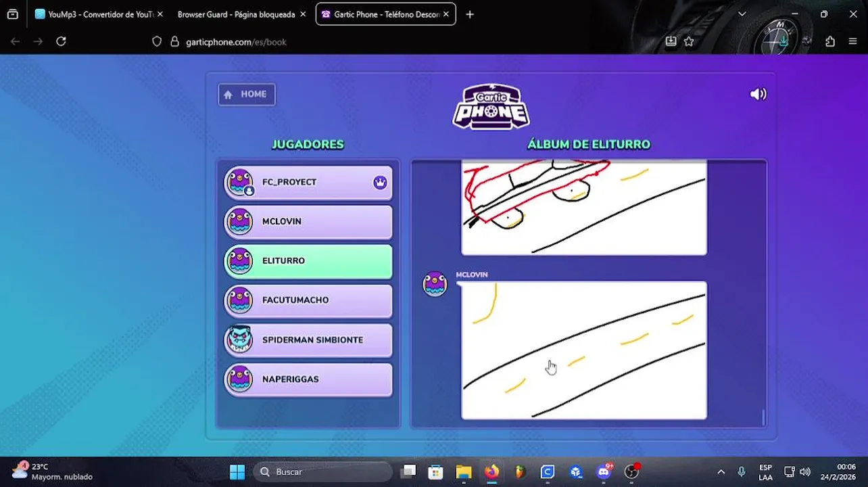Open the blue C app on taskbar
Screen dimensions: 868x487
[x=548, y=471]
